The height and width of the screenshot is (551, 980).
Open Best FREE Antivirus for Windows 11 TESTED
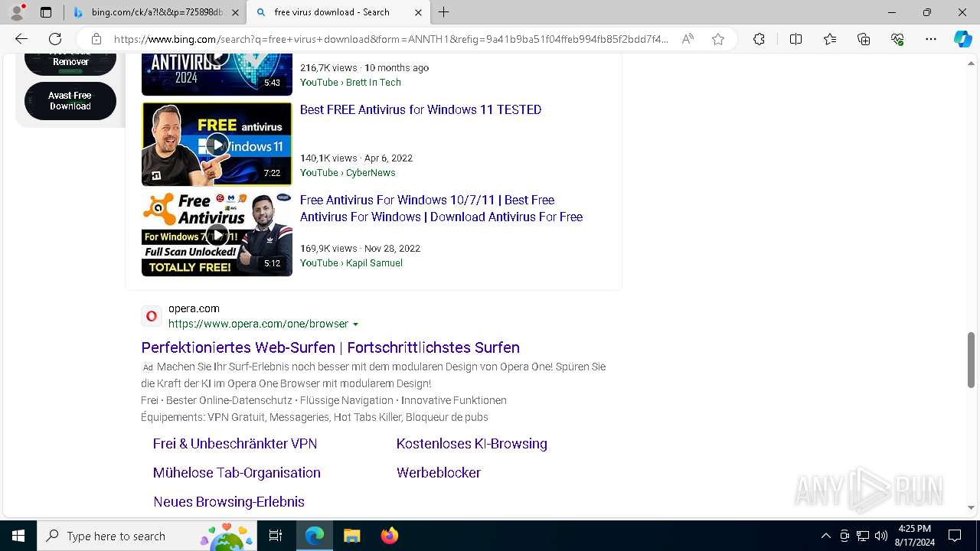click(x=420, y=109)
